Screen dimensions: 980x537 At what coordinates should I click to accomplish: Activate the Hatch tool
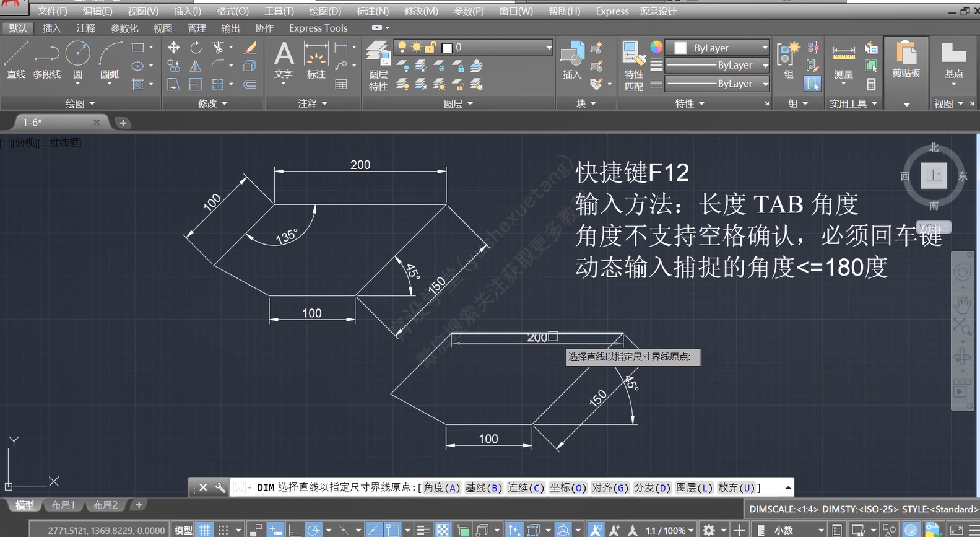click(138, 84)
